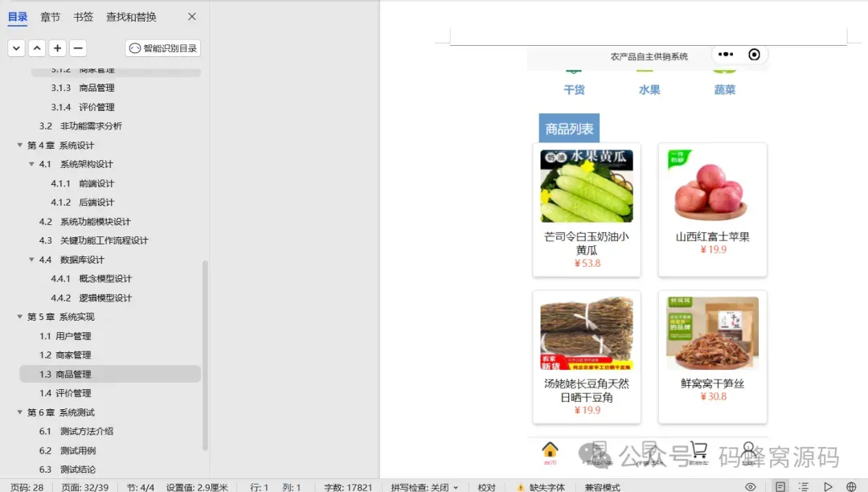Click the minus button to collapse outline levels
This screenshot has height=492, width=868.
click(78, 48)
